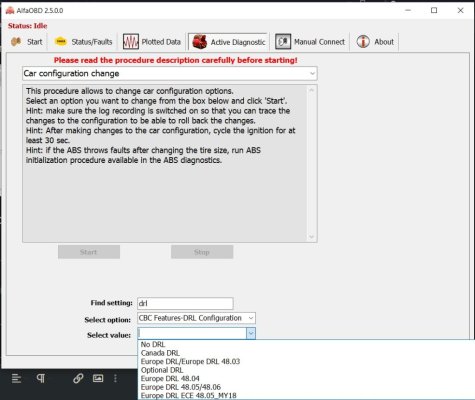Click the Stop procedure button
The image size is (475, 400).
[202, 252]
